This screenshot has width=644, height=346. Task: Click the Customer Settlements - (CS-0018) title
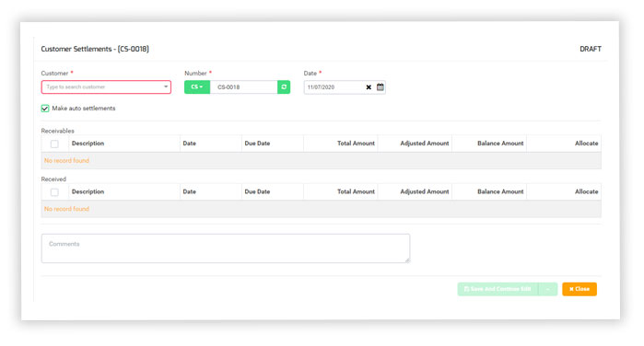click(x=95, y=49)
